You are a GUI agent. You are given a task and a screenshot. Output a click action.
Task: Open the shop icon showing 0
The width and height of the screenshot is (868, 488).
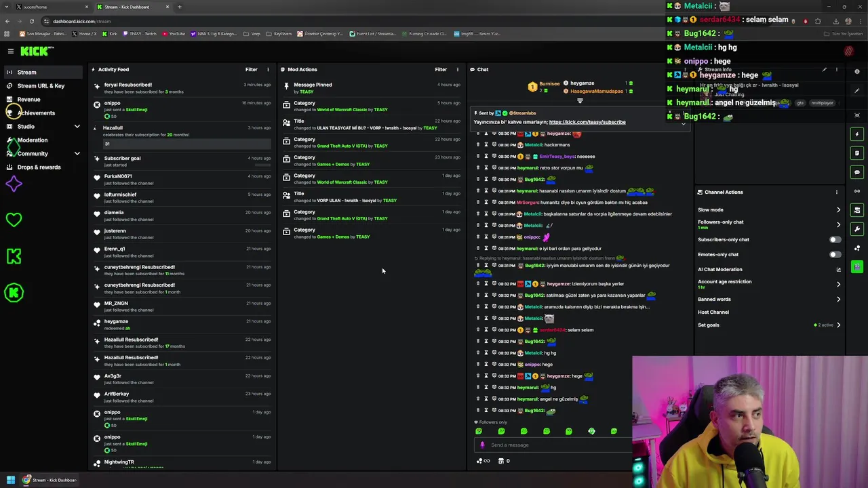[504, 461]
